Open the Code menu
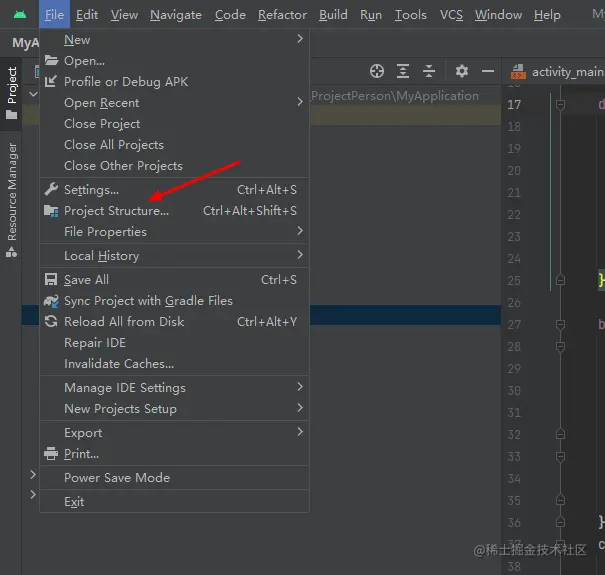The height and width of the screenshot is (575, 605). coord(230,15)
